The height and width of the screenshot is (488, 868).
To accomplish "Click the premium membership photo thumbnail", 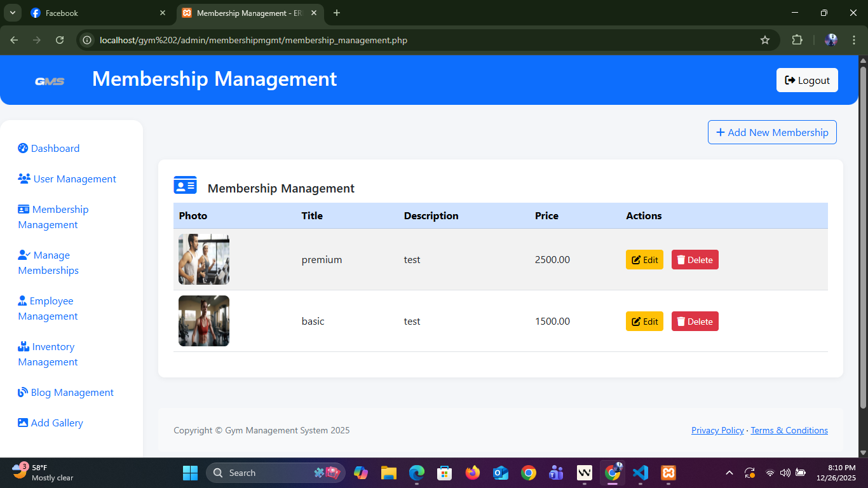I will [x=204, y=259].
